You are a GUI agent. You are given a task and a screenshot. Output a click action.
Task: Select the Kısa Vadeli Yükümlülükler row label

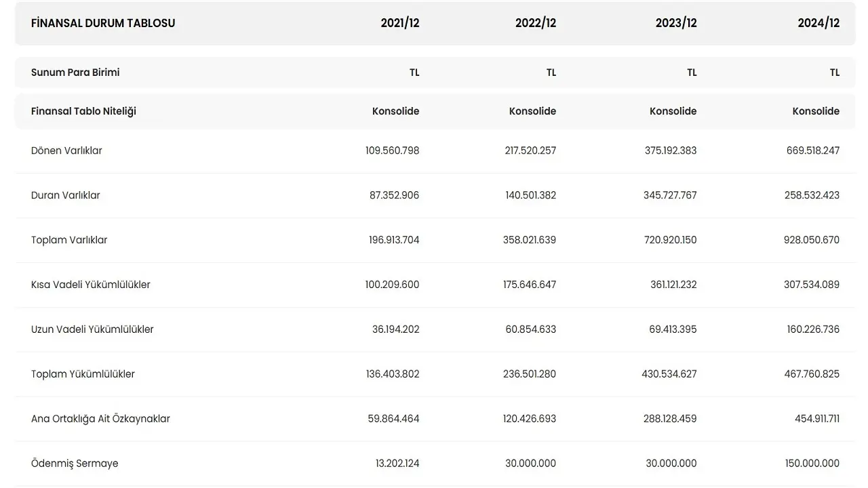(x=91, y=285)
